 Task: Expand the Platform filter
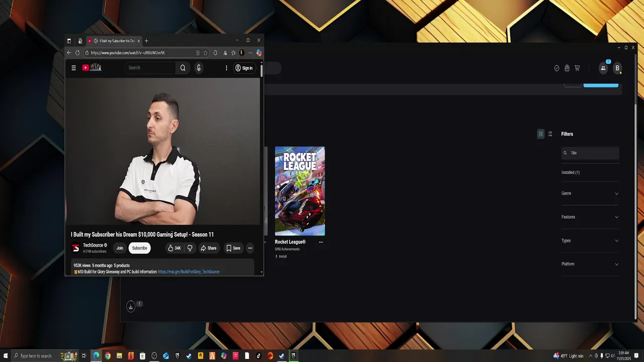coord(590,264)
